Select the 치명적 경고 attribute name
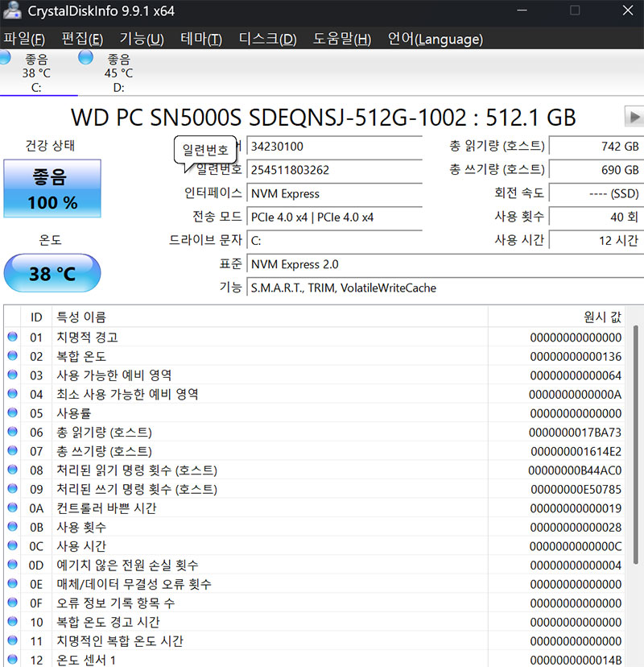The width and height of the screenshot is (644, 667). click(x=87, y=338)
